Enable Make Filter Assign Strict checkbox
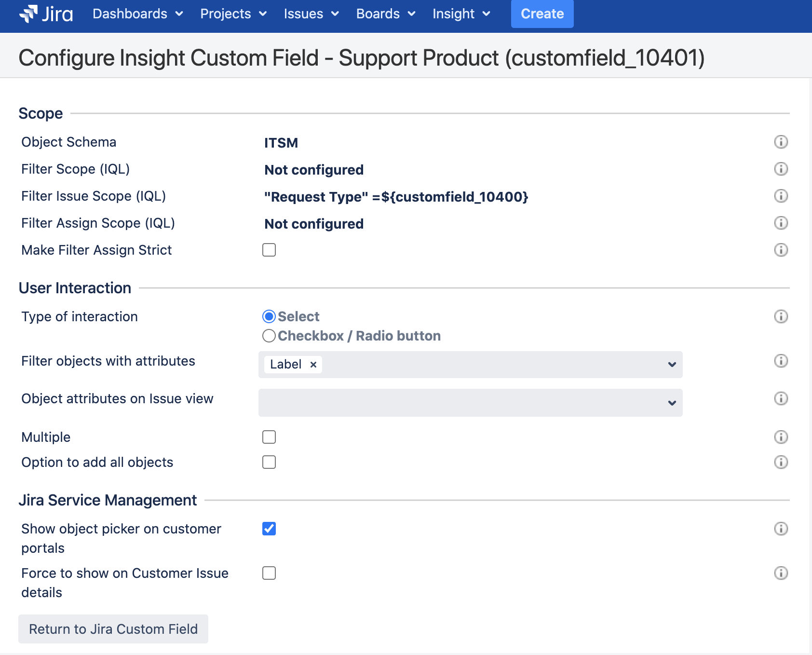Screen dimensions: 812x655 [x=269, y=250]
